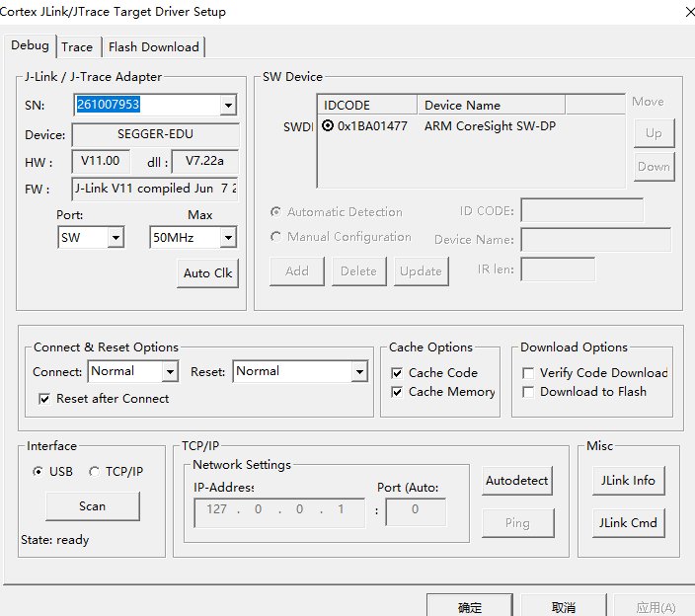695x616 pixels.
Task: Click the Auto Clk button
Action: pos(207,273)
